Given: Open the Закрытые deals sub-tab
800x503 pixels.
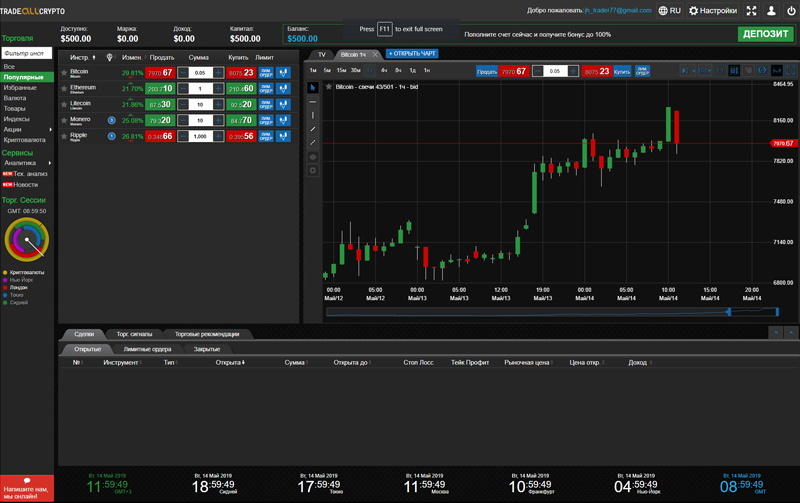Looking at the screenshot, I should tap(207, 349).
